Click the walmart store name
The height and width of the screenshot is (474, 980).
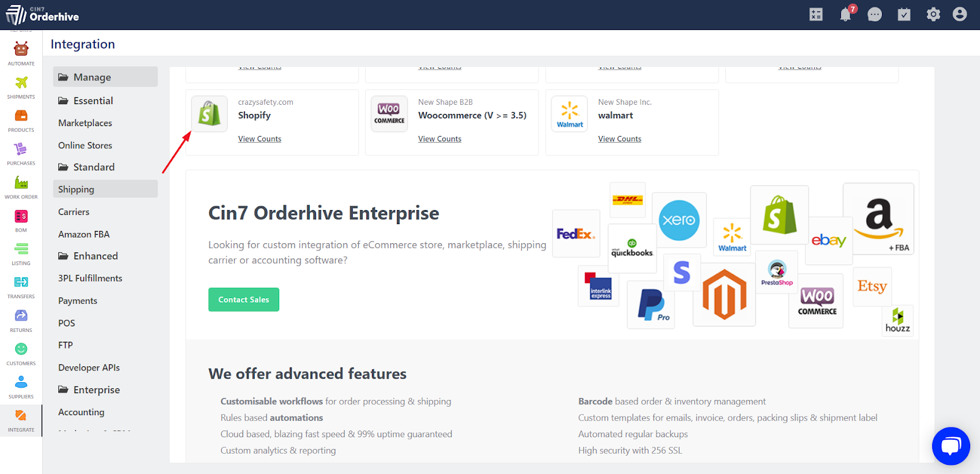pos(616,115)
